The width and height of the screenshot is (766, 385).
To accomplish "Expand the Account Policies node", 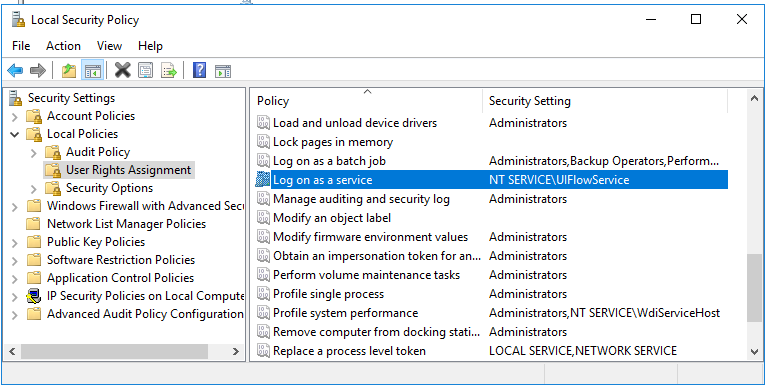I will click(15, 117).
